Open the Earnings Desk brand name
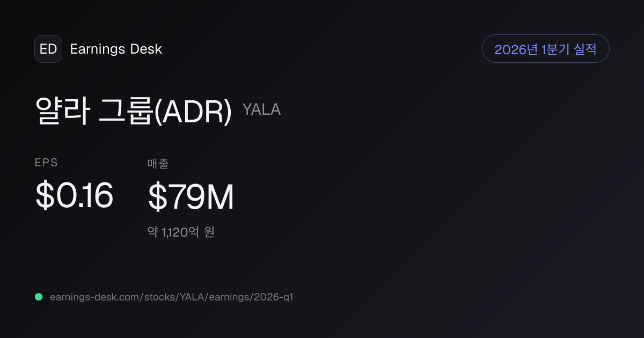The width and height of the screenshot is (644, 338). click(116, 49)
